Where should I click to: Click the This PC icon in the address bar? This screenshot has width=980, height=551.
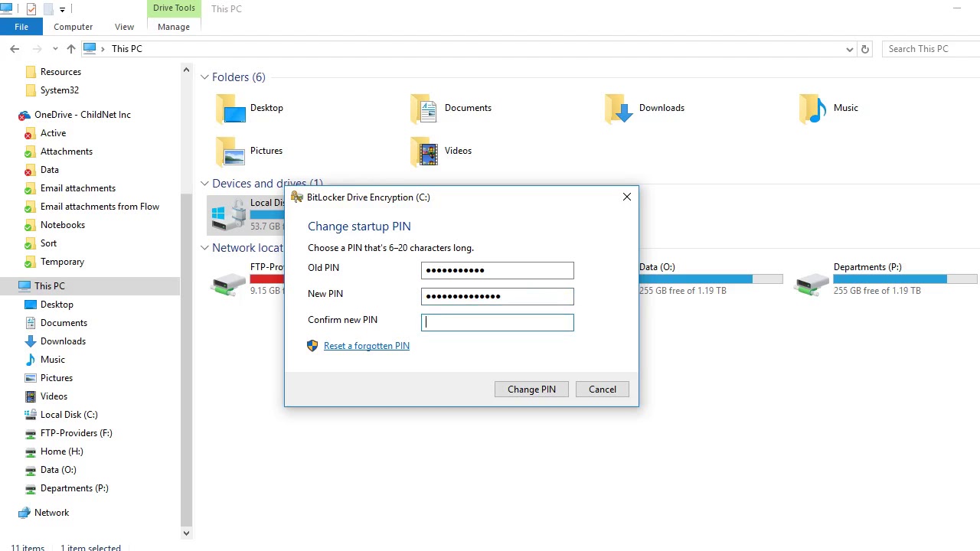[90, 49]
